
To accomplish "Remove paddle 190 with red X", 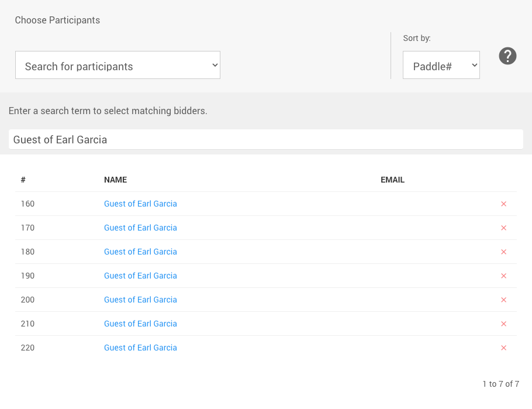I will [x=503, y=276].
